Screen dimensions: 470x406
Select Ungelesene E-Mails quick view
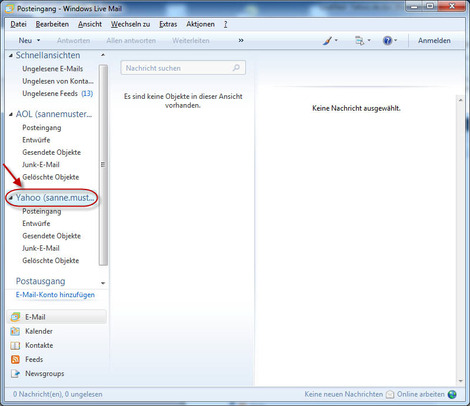coord(53,69)
